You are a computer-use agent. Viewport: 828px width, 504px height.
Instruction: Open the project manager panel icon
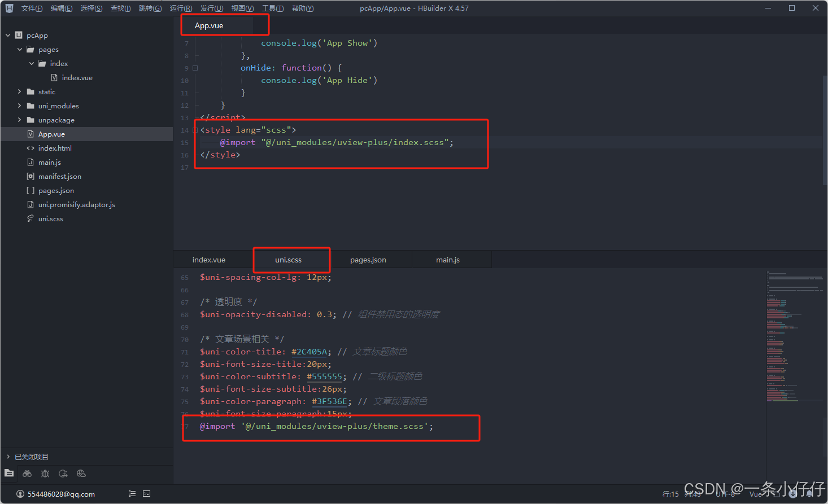pos(9,474)
